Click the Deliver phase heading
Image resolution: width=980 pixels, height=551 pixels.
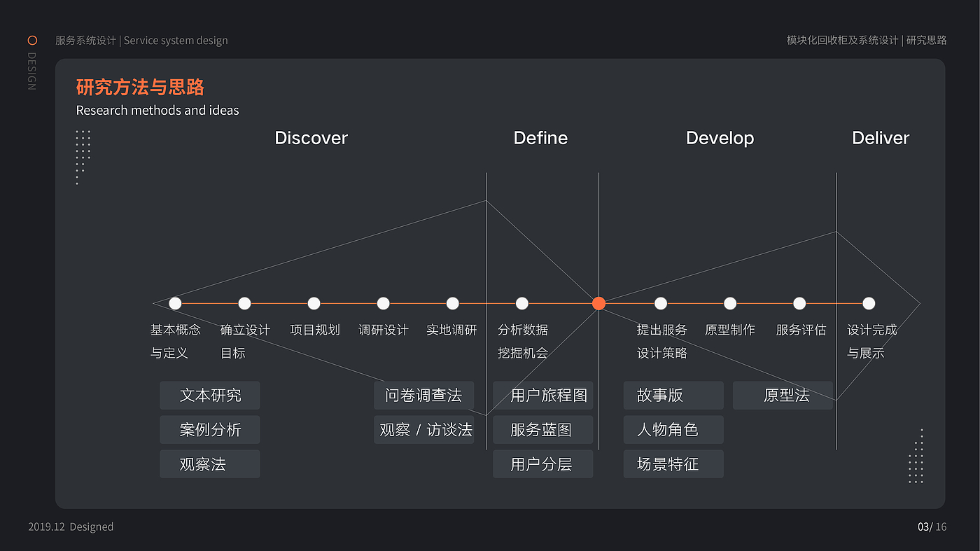tap(880, 138)
